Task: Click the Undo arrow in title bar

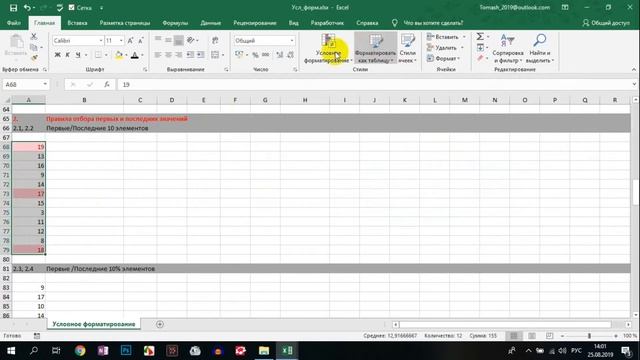Action: 27,8
